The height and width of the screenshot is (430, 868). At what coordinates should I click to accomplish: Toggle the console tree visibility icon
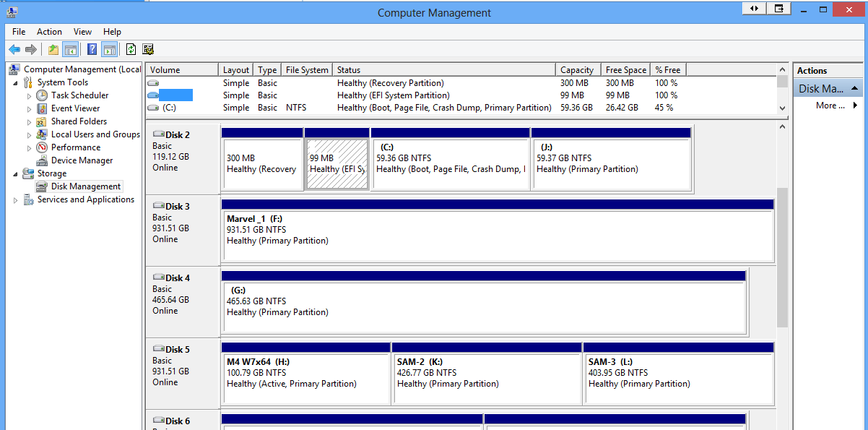pyautogui.click(x=69, y=49)
